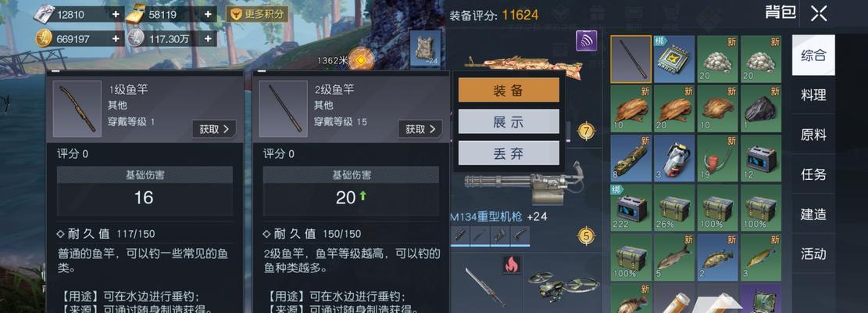868x313 pixels.
Task: Choose the fish item with count 5
Action: coord(673,257)
